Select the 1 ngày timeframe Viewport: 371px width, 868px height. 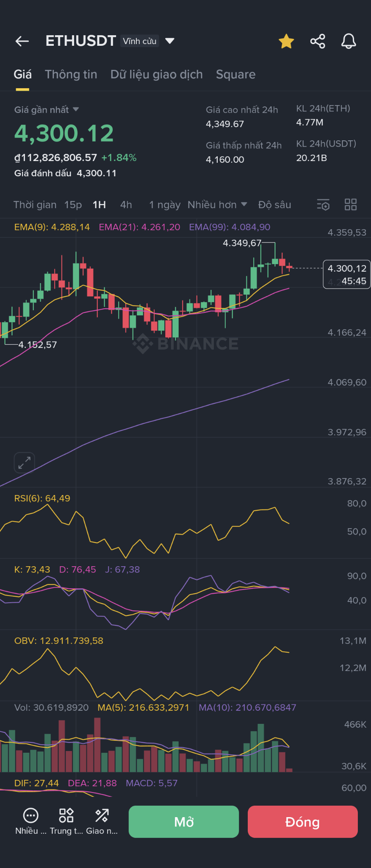[165, 205]
